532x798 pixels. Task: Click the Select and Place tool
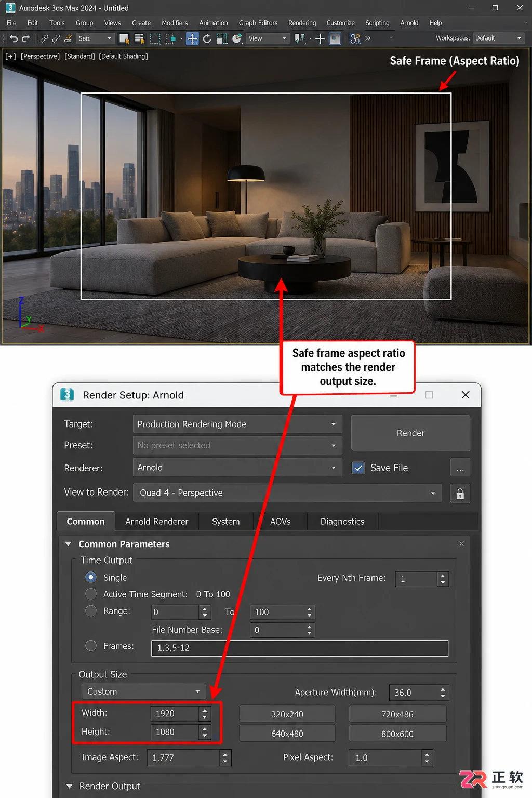[237, 38]
